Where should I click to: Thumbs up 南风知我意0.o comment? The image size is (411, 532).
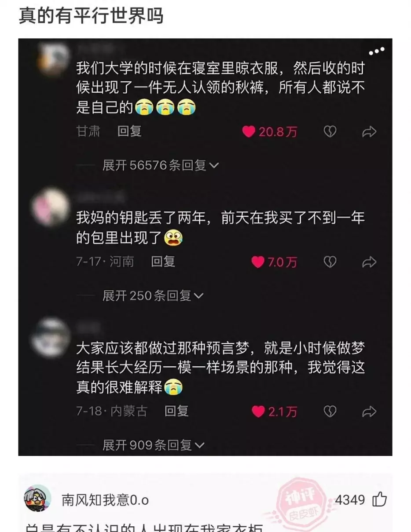[x=379, y=499]
